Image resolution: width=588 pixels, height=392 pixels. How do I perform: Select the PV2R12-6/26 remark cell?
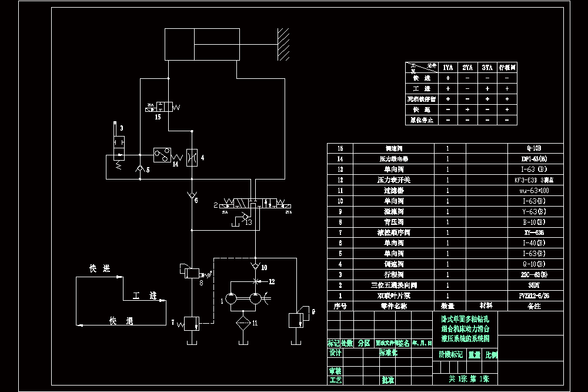534,296
